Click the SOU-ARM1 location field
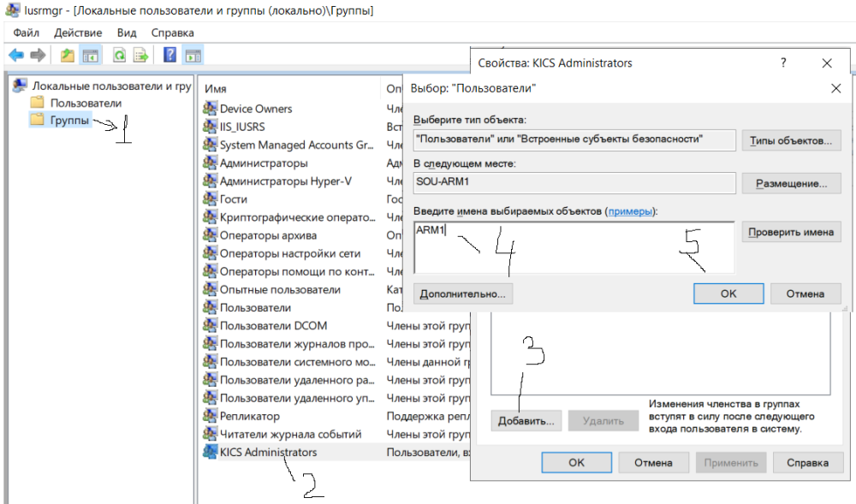The image size is (856, 504). (574, 182)
